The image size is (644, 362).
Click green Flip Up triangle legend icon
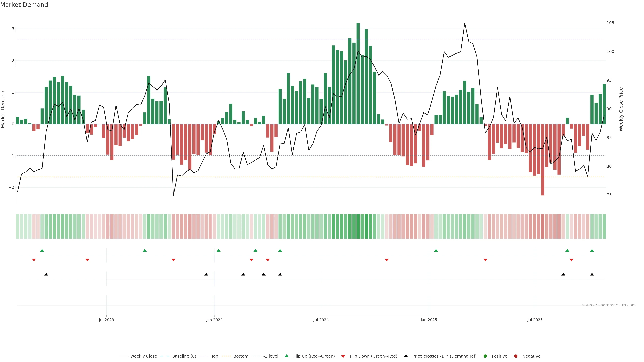pos(286,356)
